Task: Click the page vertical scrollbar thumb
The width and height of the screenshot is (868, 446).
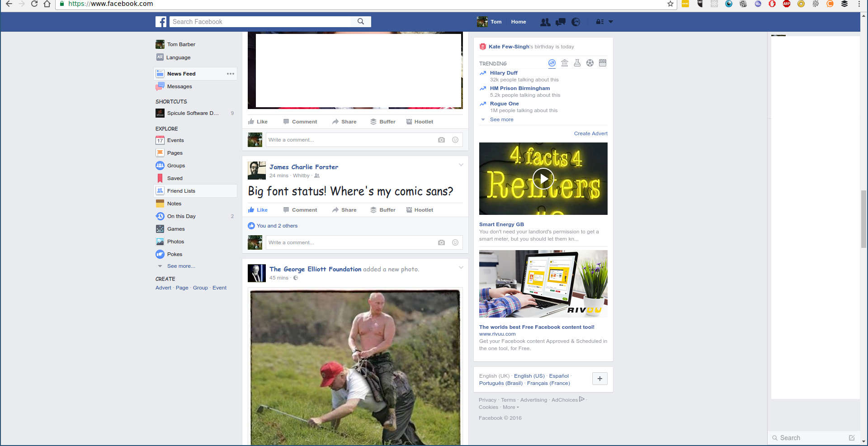Action: click(x=864, y=219)
